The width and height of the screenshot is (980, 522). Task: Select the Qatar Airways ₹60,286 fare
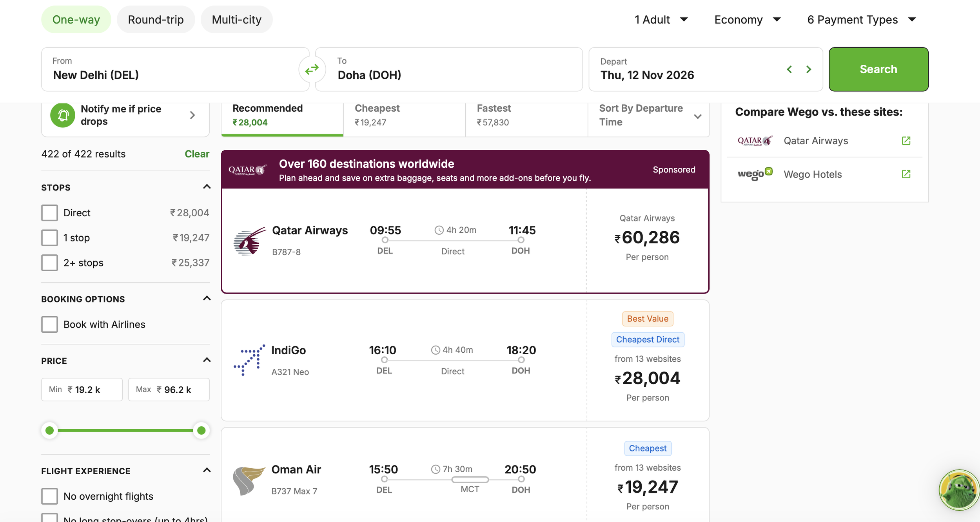pyautogui.click(x=647, y=237)
